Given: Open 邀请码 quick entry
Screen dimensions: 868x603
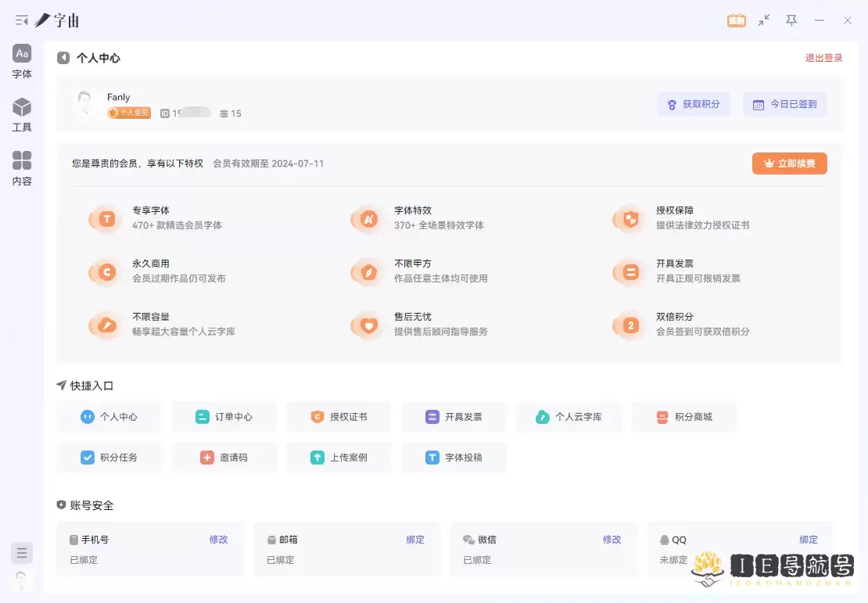Looking at the screenshot, I should [x=224, y=458].
